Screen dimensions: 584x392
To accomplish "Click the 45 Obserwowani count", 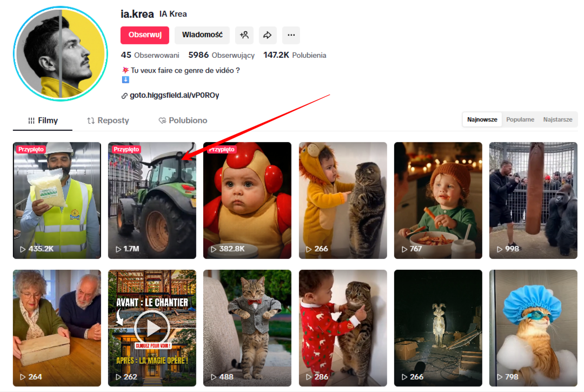I will point(150,55).
